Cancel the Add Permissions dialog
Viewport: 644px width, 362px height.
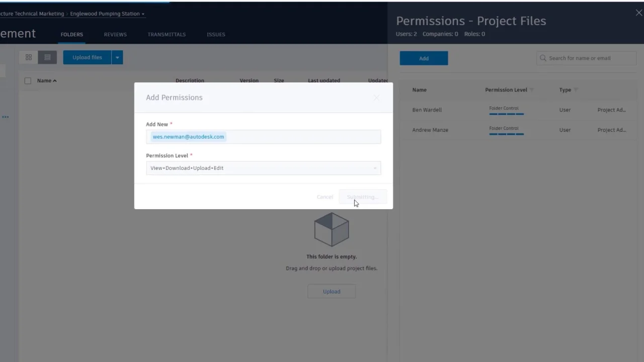[x=325, y=197]
